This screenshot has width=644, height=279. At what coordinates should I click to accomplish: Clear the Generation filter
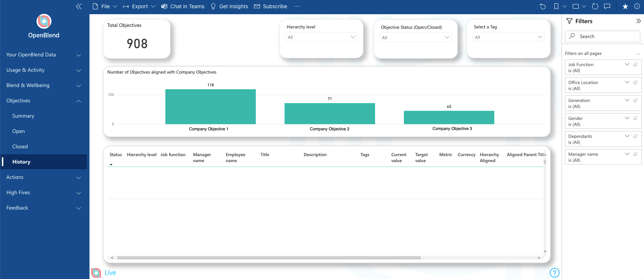tap(635, 100)
